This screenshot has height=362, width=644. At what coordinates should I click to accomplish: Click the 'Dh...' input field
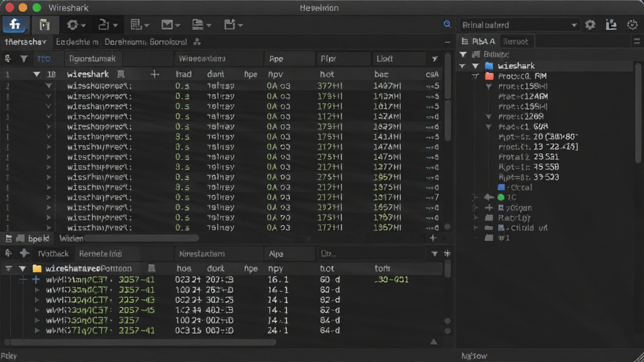(x=371, y=254)
